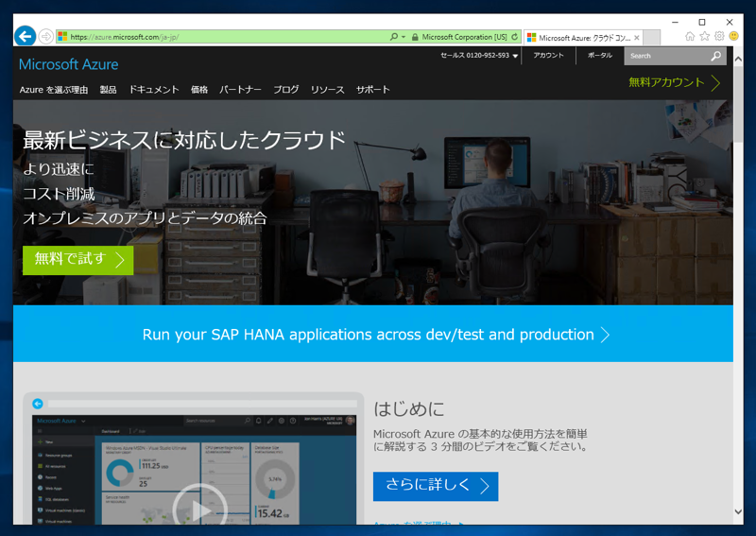Click the green 無料で試す button

[78, 260]
